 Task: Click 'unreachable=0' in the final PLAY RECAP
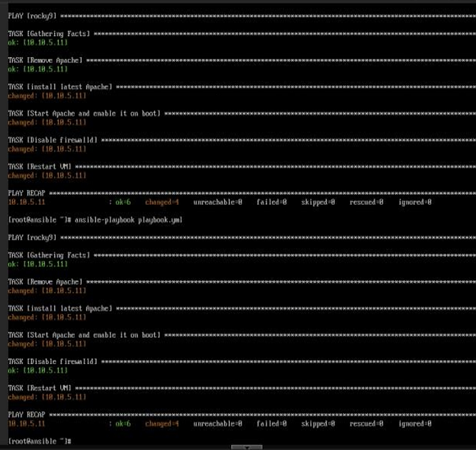(218, 424)
